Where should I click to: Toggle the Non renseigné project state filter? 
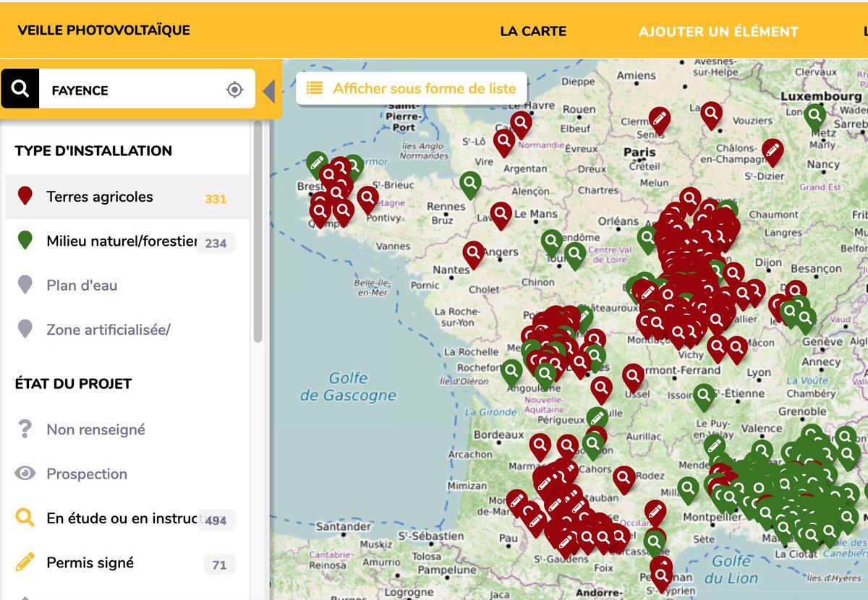point(127,429)
